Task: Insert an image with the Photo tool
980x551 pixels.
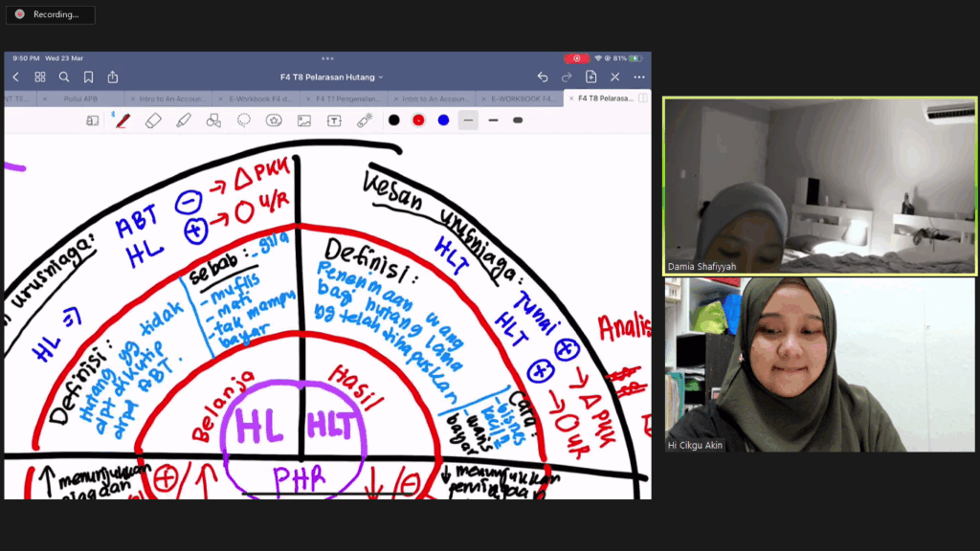Action: (x=304, y=121)
